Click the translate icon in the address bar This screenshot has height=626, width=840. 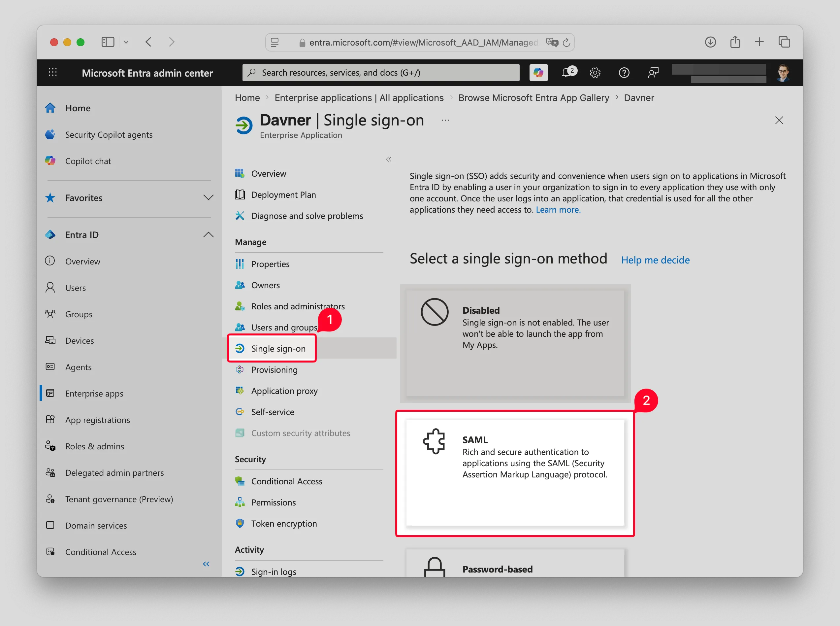pos(552,42)
